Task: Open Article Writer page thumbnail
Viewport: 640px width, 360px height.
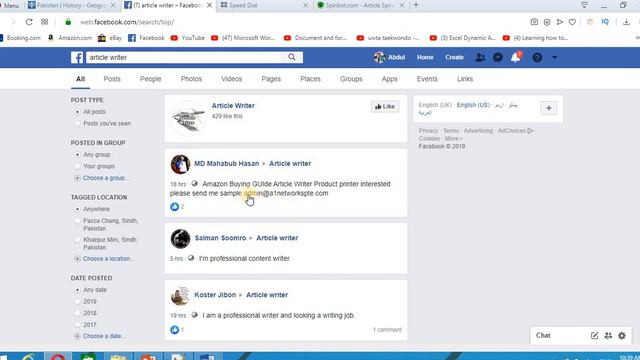Action: 188,118
